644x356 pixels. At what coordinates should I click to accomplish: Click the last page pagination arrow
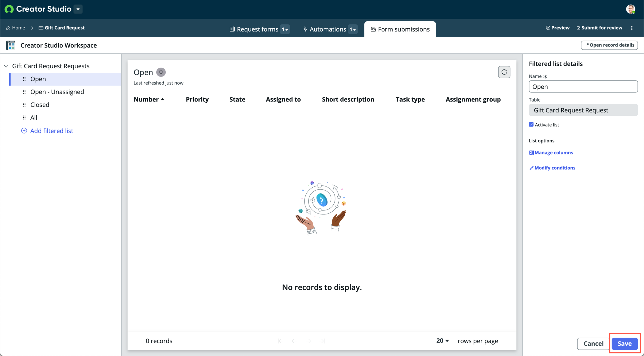[x=322, y=341]
